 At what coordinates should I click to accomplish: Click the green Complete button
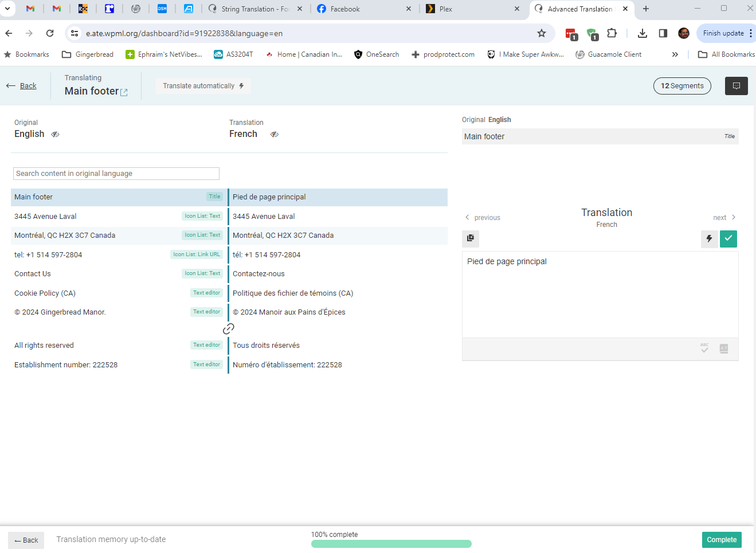721,540
